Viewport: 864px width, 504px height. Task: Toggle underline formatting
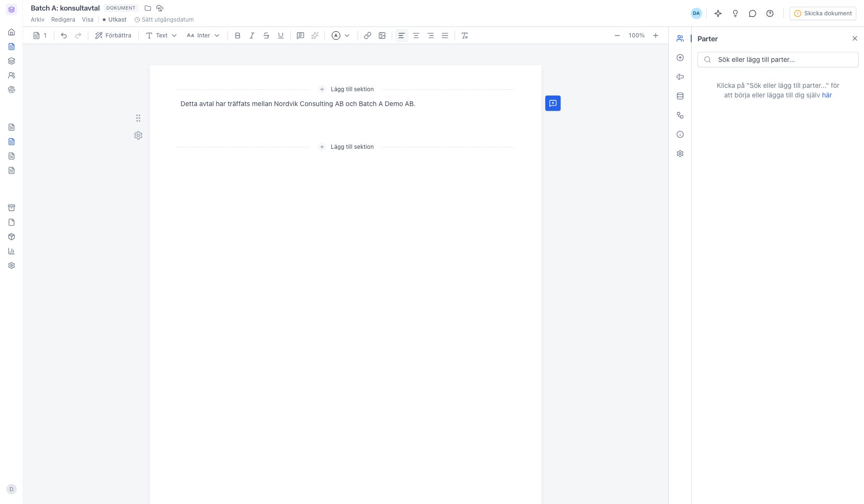[x=281, y=36]
